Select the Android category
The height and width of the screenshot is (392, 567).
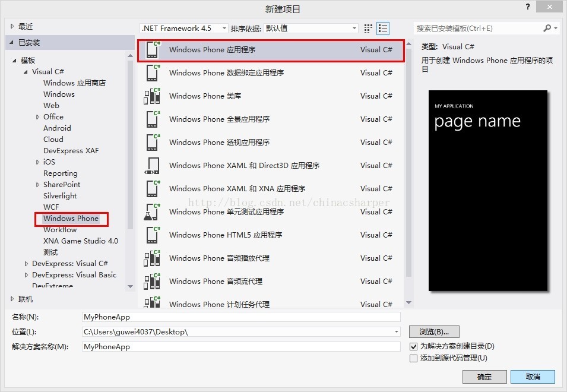click(57, 128)
